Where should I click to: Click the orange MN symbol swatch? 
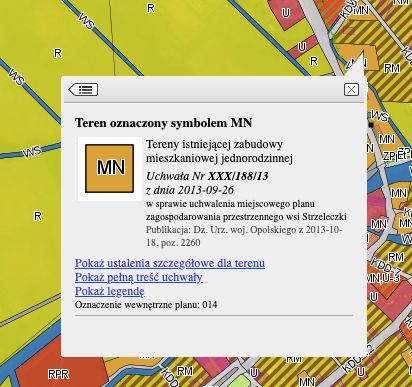point(110,168)
